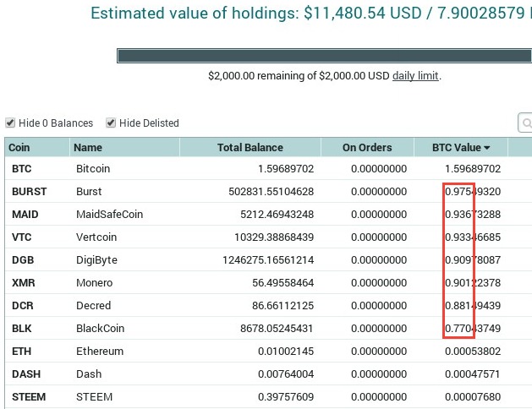Sort by the BTC Value column header
This screenshot has height=409, width=532.
[x=461, y=147]
